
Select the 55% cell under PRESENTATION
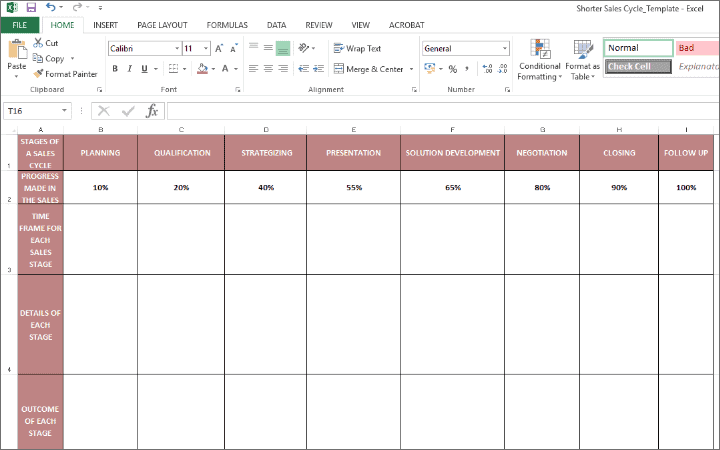[x=353, y=187]
